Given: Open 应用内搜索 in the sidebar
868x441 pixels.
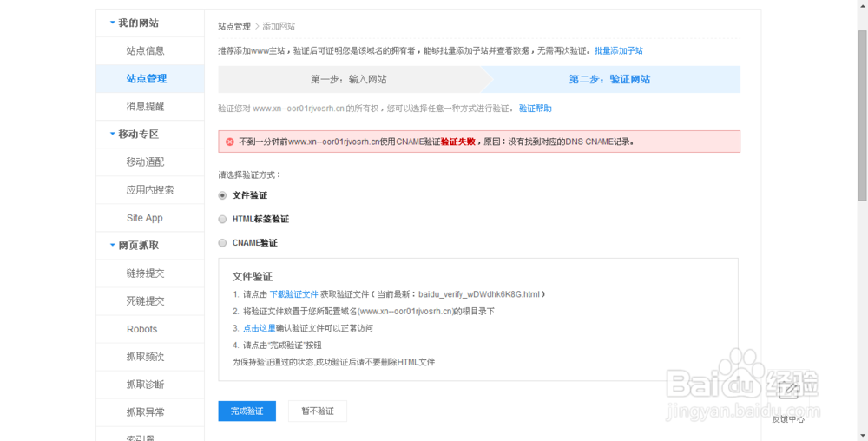Looking at the screenshot, I should click(150, 190).
